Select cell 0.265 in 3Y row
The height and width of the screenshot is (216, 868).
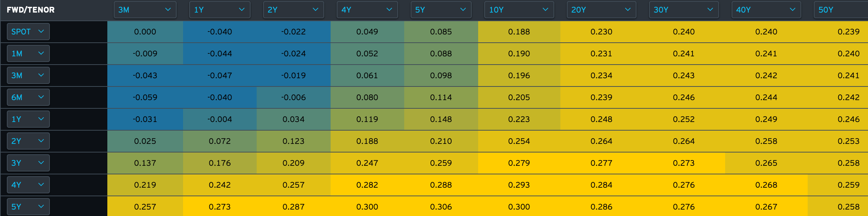coord(766,163)
